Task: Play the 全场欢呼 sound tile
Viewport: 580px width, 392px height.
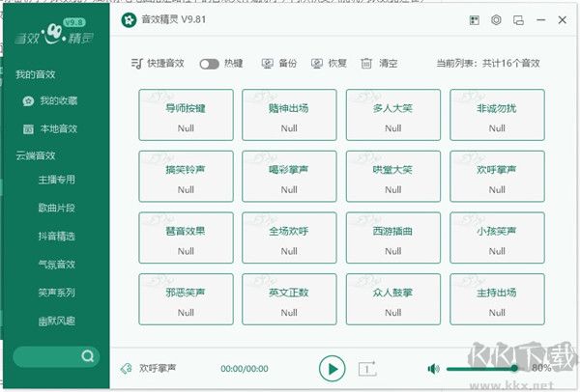Action: coord(289,238)
